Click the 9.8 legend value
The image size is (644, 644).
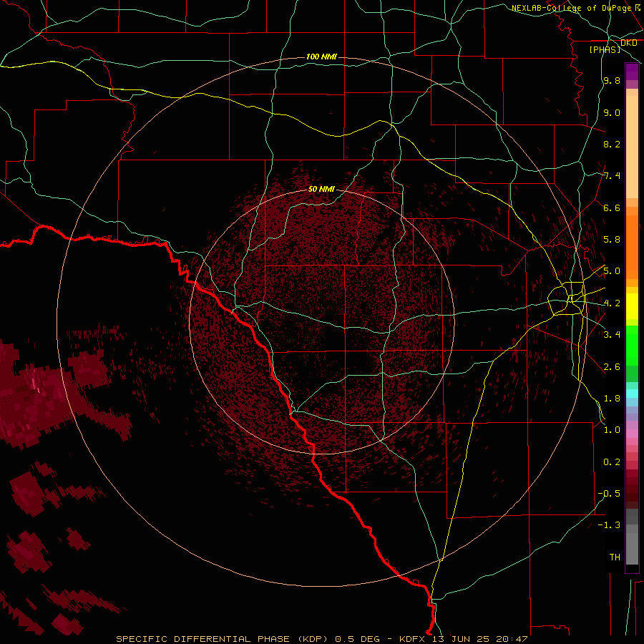click(x=612, y=80)
